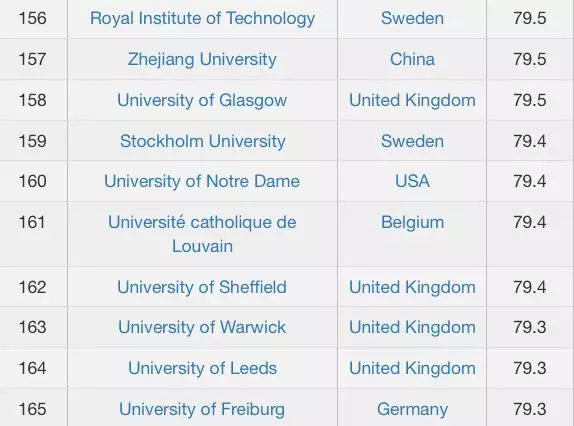Click the USA country link
Viewport: 574px width, 426px height.
click(412, 182)
